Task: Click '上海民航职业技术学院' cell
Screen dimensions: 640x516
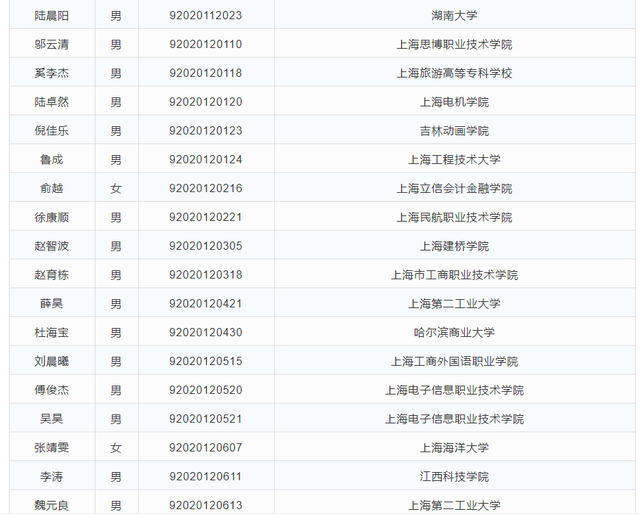Action: pyautogui.click(x=454, y=217)
